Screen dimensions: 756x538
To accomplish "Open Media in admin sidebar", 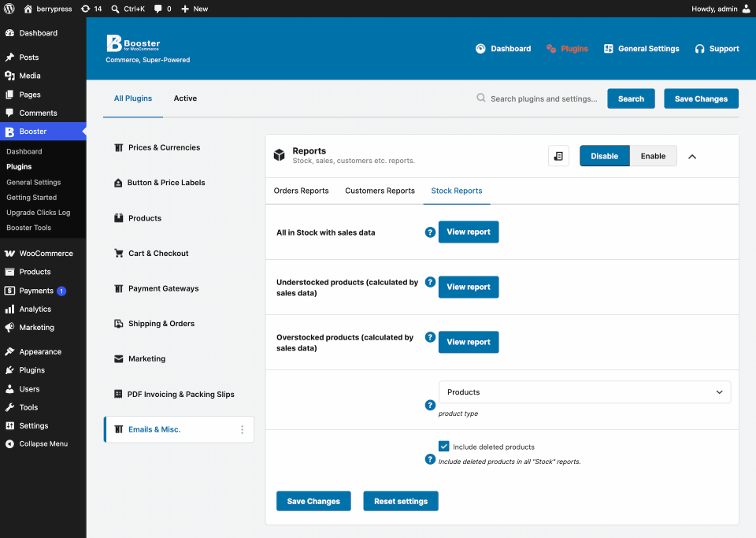I will [43, 76].
